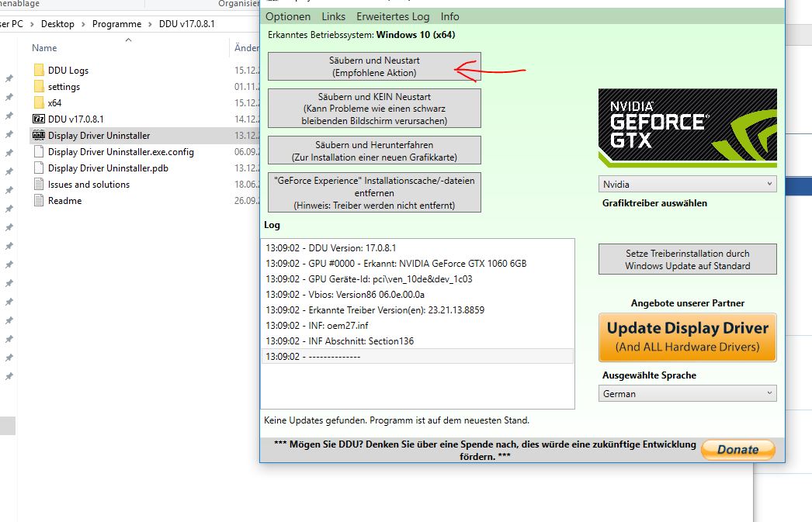This screenshot has width=812, height=522.
Task: Select the Readme document icon
Action: [39, 200]
